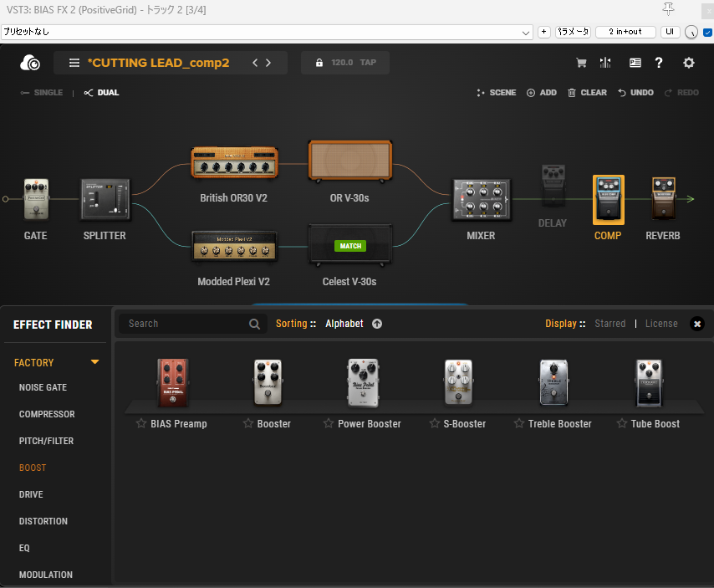Open the shopping cart store icon
Image resolution: width=714 pixels, height=588 pixels.
[582, 63]
